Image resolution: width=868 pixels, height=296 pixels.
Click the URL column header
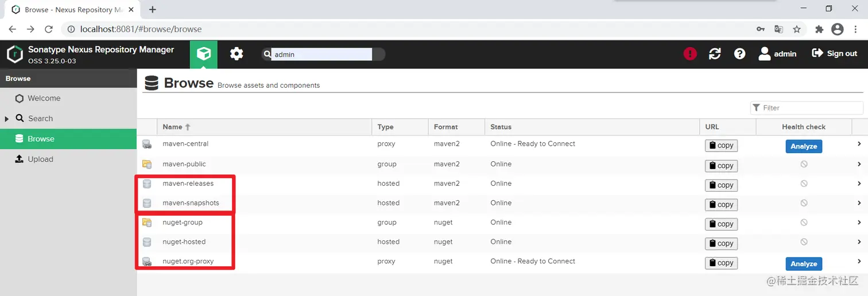click(x=727, y=127)
